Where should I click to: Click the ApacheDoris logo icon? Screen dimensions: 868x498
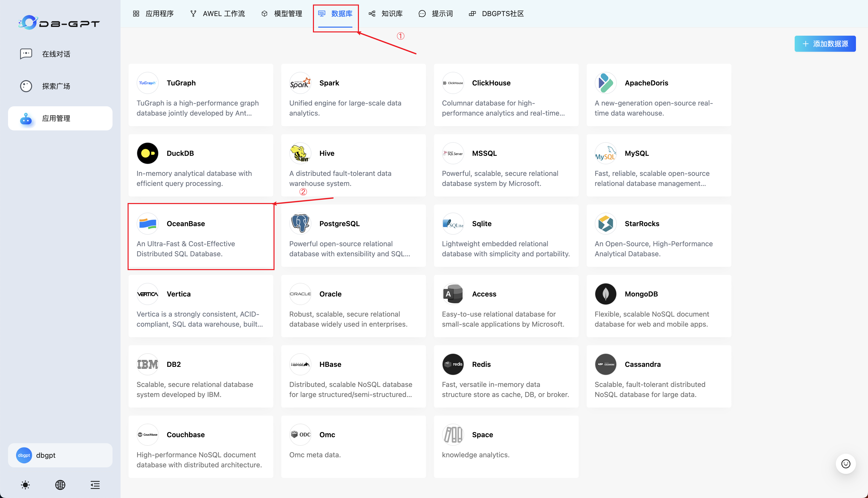(x=606, y=83)
